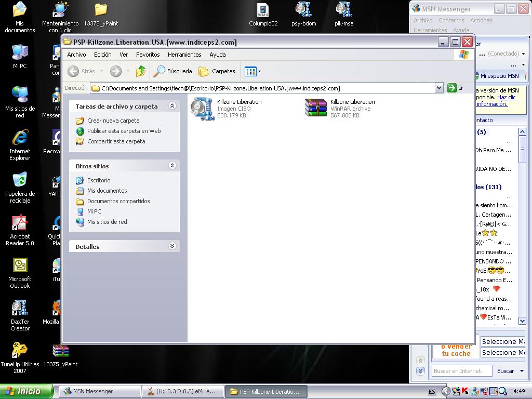
Task: Open the Ayuda menu in Explorer
Action: tap(218, 55)
